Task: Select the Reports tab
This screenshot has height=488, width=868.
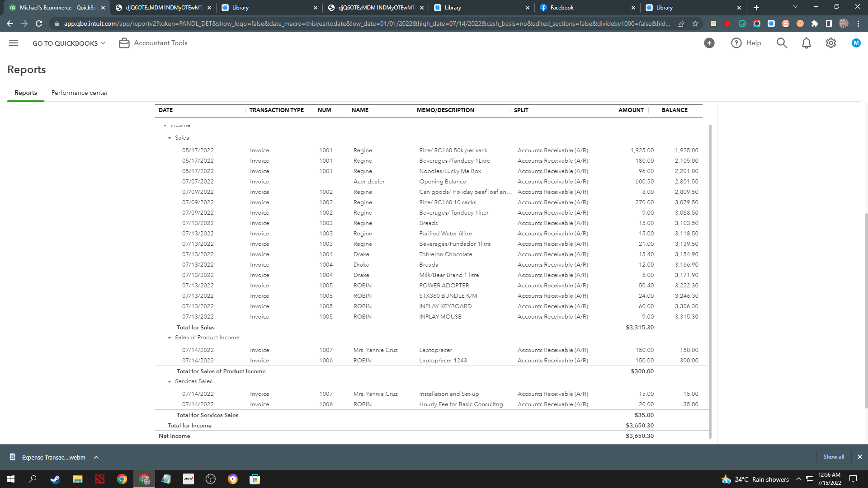Action: click(x=26, y=93)
